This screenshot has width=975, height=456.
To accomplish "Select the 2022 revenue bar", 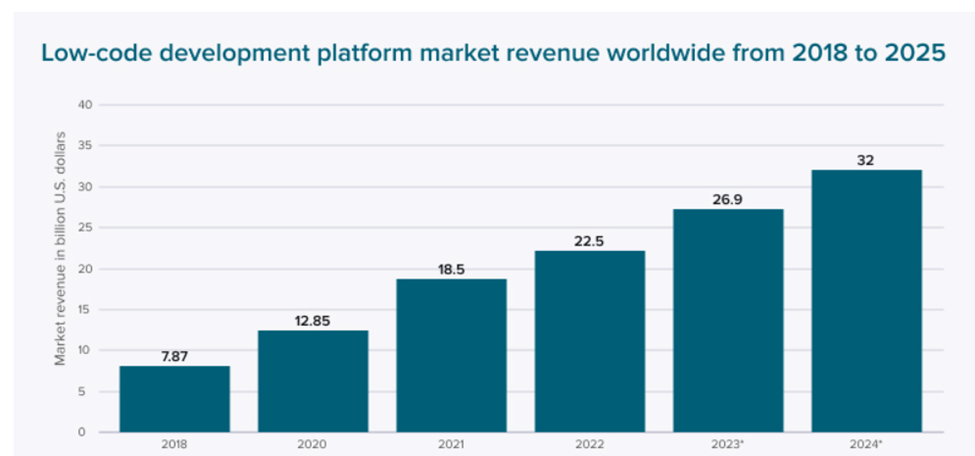I will pos(590,341).
